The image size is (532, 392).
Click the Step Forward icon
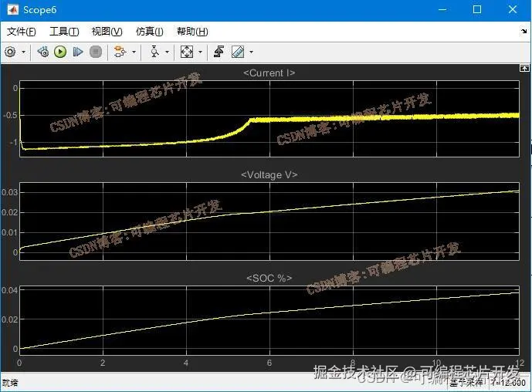click(x=78, y=52)
